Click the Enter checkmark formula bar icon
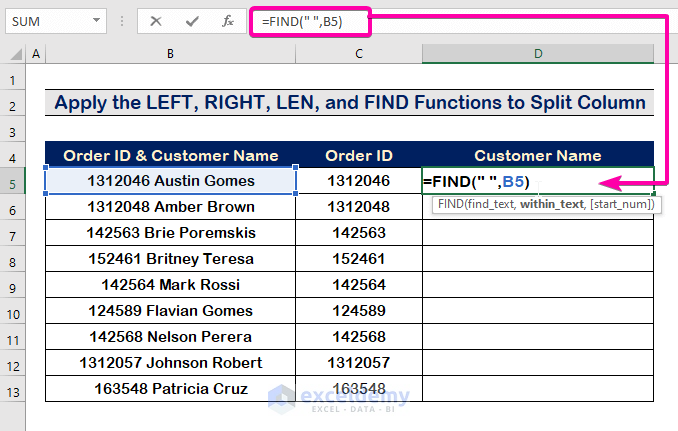678x431 pixels. (192, 20)
